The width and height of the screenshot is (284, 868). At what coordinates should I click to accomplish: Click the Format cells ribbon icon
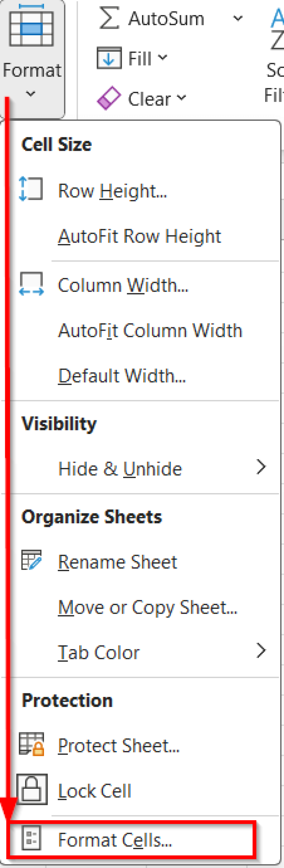(31, 28)
